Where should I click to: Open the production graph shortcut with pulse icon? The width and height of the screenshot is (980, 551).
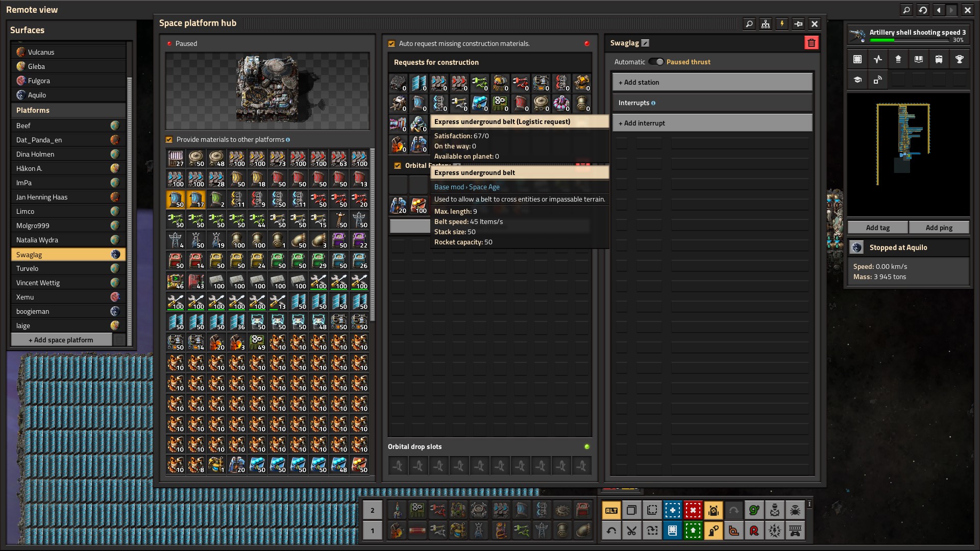point(878,59)
